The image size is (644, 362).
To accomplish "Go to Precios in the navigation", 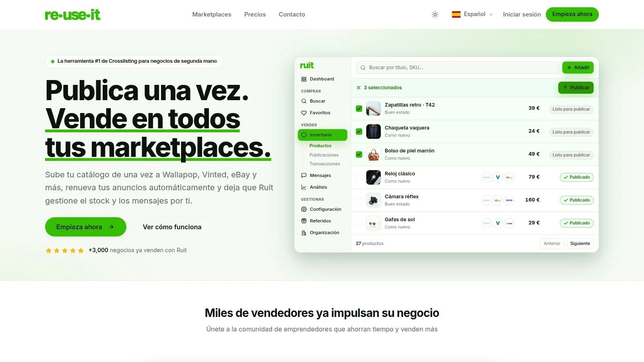I will coord(255,14).
